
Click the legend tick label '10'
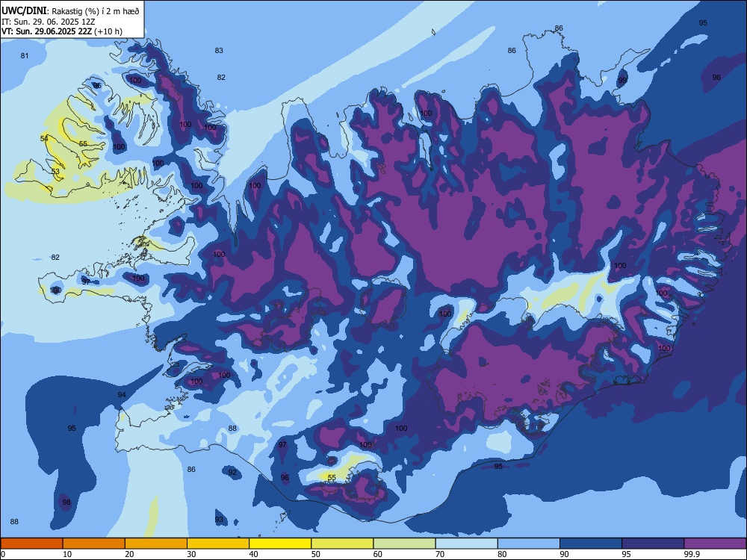(x=67, y=554)
